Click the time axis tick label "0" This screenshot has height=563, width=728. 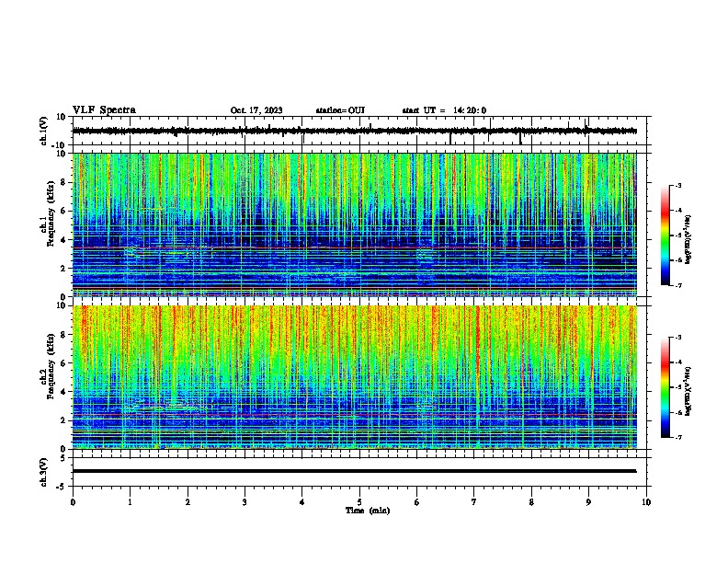(73, 502)
